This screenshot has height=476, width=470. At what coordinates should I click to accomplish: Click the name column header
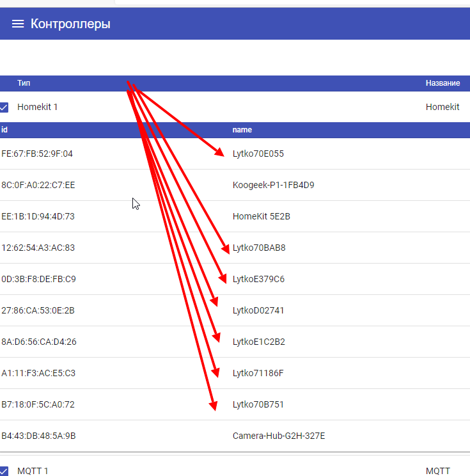pos(242,130)
